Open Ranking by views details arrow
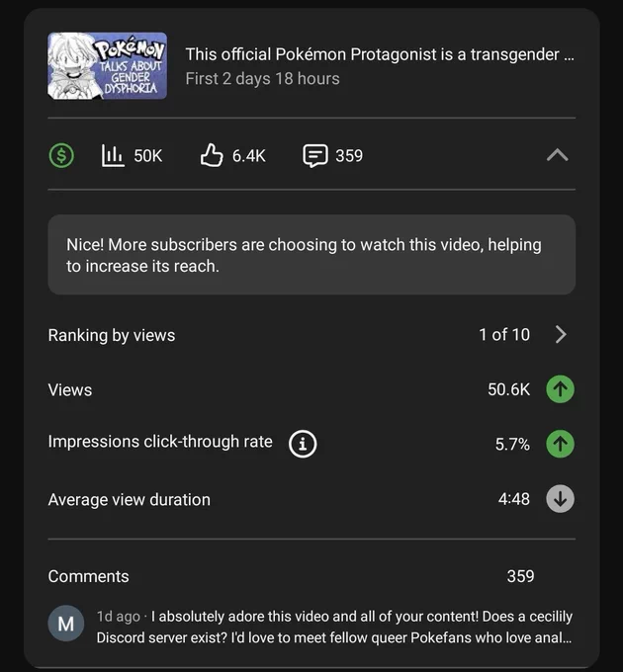 tap(561, 334)
